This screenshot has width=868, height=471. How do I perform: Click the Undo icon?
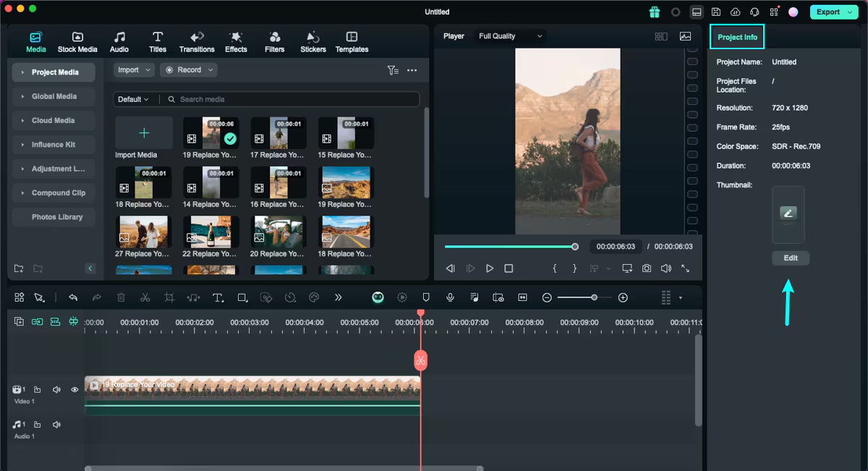(73, 297)
